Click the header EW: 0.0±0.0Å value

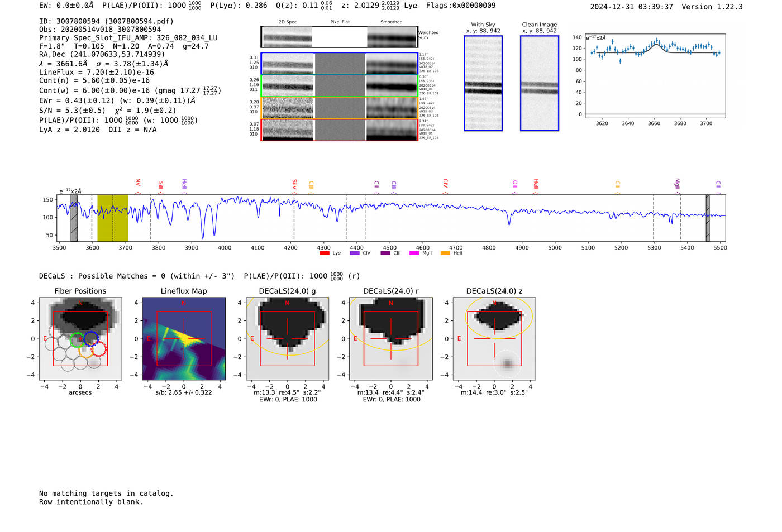point(66,6)
